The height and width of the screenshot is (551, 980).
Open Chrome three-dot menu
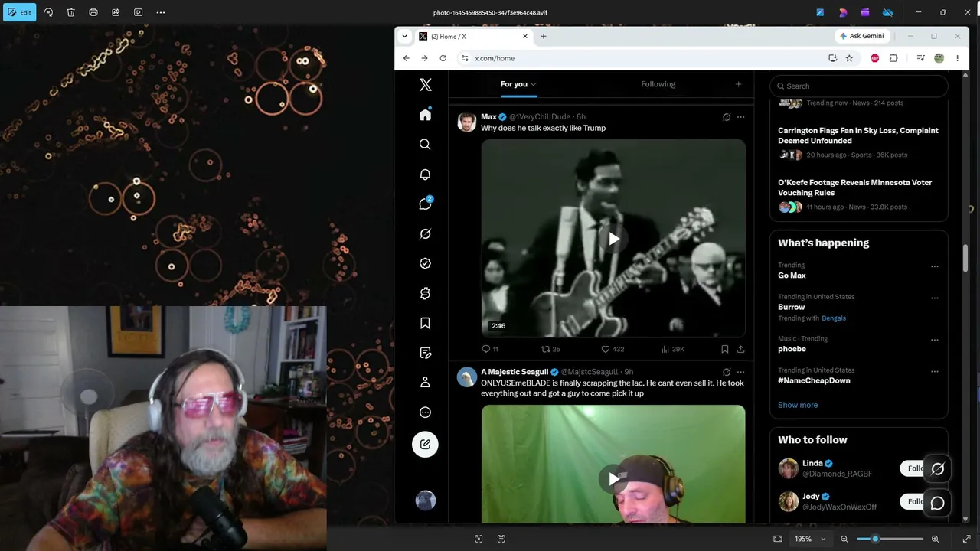tap(957, 58)
